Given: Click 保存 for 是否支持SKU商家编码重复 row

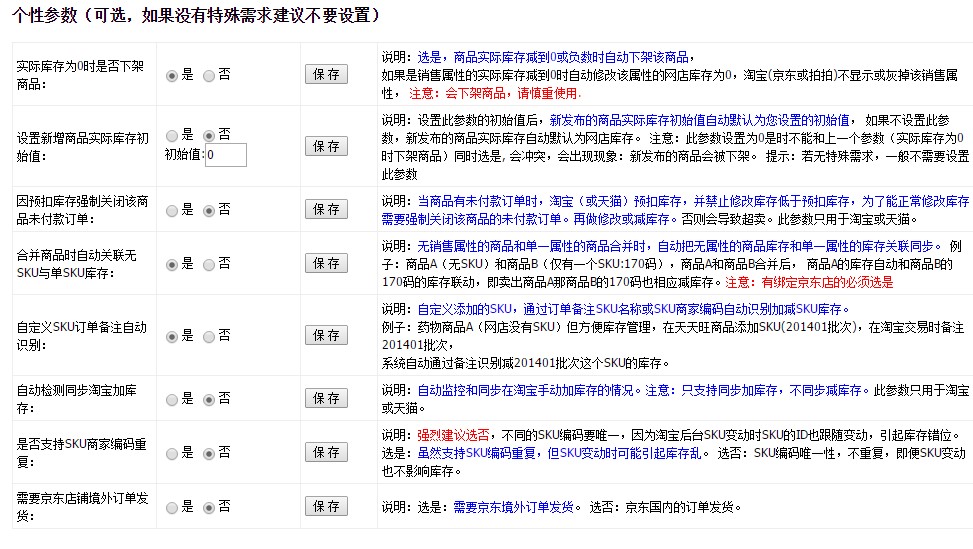Looking at the screenshot, I should 325,452.
